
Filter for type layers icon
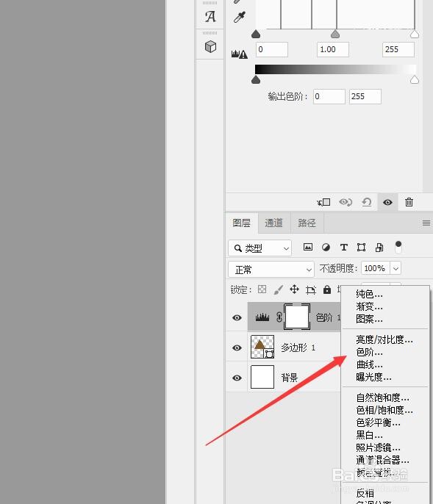click(x=344, y=247)
